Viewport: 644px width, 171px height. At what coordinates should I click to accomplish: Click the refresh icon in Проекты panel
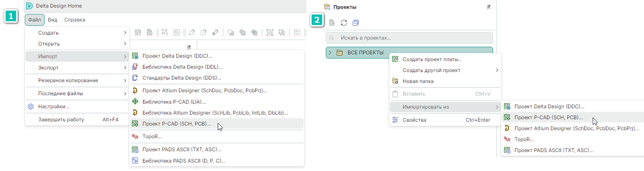344,23
